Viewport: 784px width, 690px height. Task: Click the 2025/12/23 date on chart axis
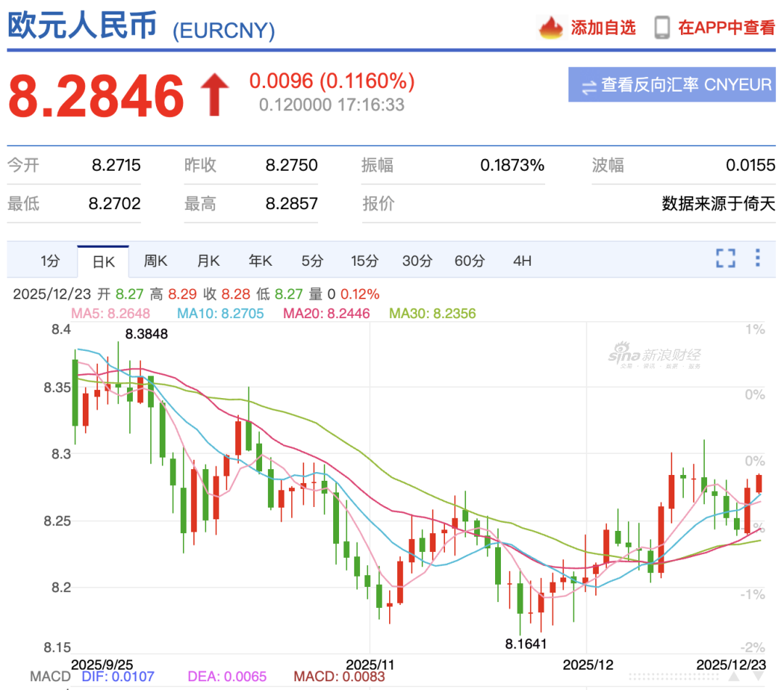point(731,665)
